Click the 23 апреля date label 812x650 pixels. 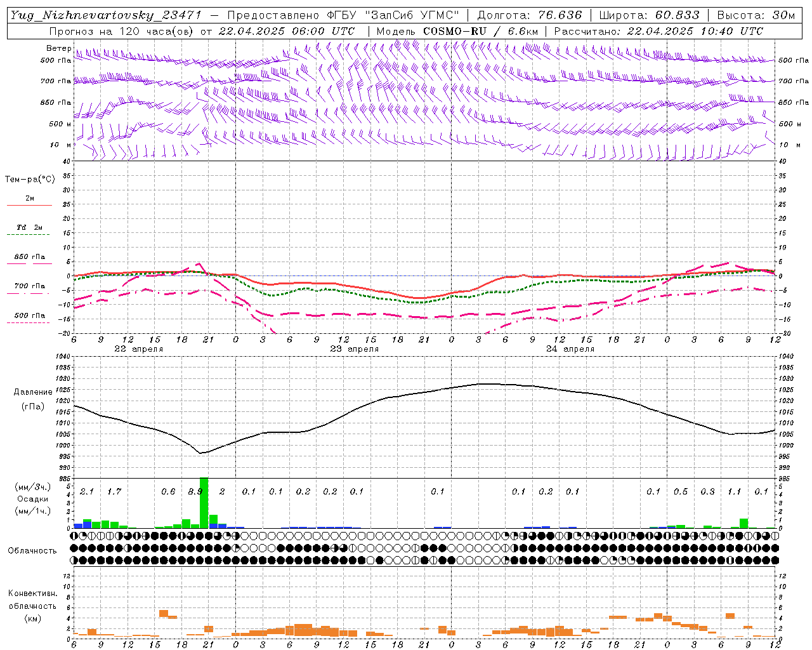point(354,349)
